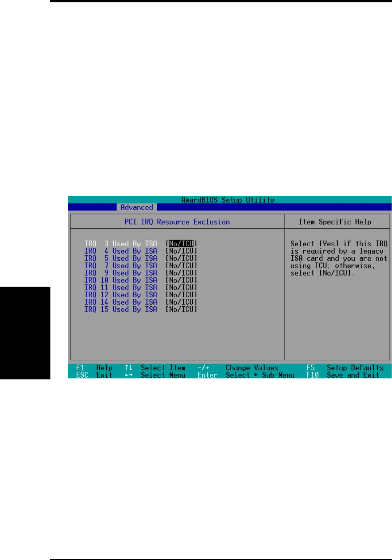
Task: Click the 'select [No/ICU].' help text line
Action: (x=322, y=273)
